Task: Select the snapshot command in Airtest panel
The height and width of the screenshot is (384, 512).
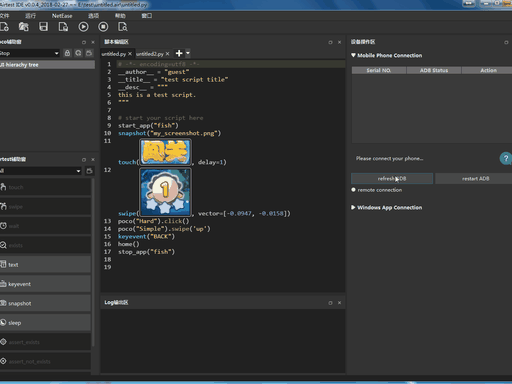Action: (x=45, y=303)
